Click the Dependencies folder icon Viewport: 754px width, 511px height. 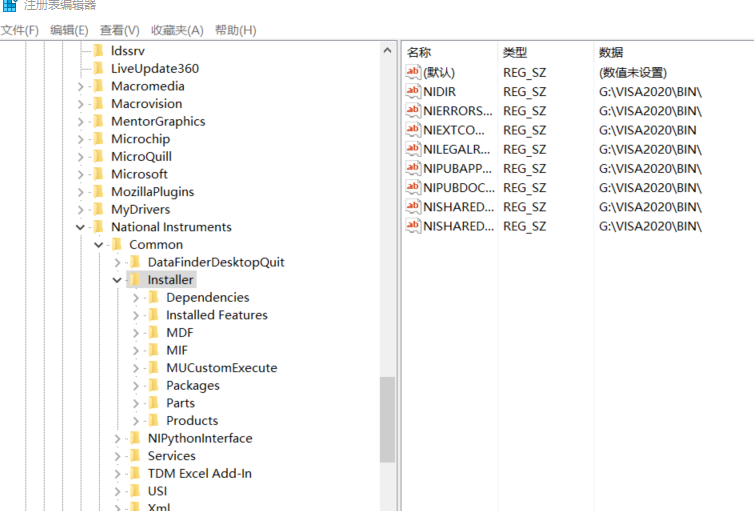(x=154, y=298)
